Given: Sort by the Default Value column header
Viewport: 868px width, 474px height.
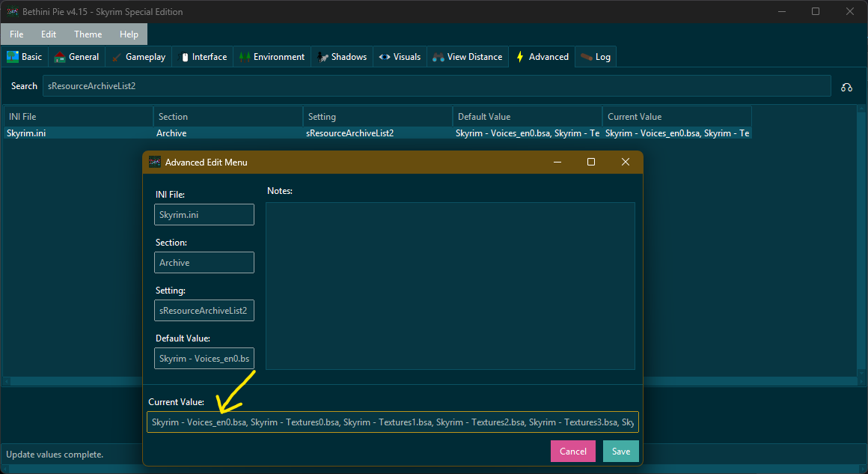Looking at the screenshot, I should tap(528, 116).
